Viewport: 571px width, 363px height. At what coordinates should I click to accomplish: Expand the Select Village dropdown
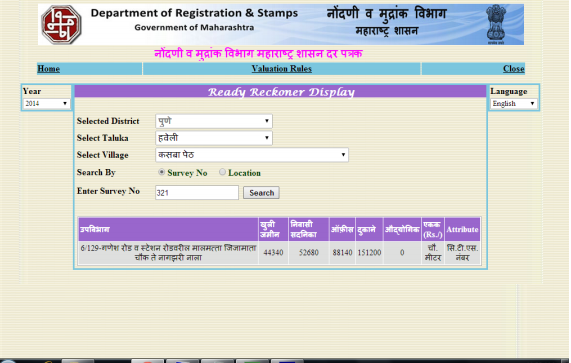pyautogui.click(x=252, y=155)
